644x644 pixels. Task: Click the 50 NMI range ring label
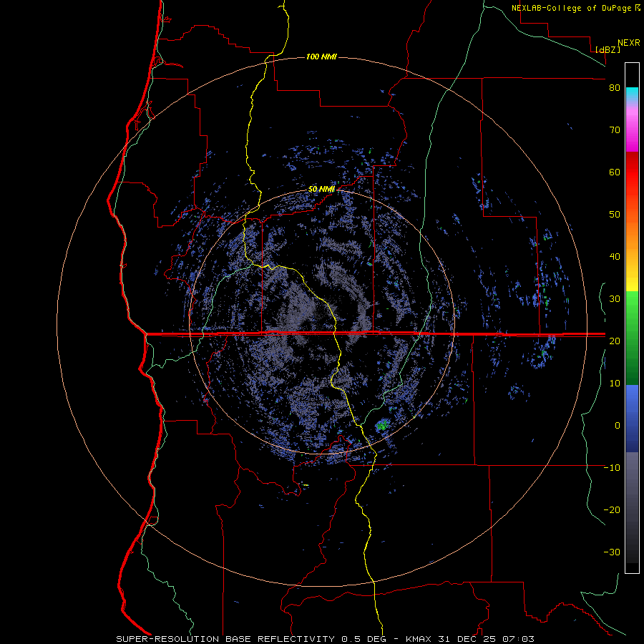click(321, 190)
